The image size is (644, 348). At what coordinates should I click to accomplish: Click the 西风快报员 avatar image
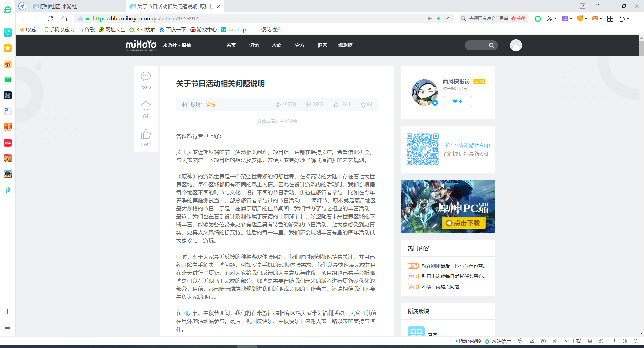425,92
